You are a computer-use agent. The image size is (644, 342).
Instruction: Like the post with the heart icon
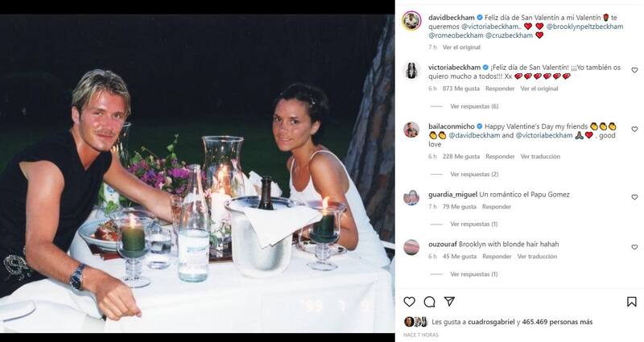[x=410, y=302]
